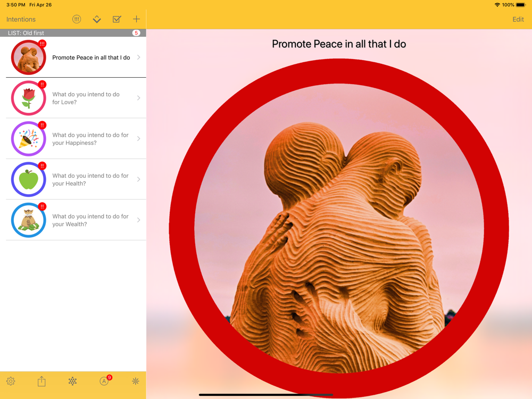
Task: Select the money bag Wealth thumbnail
Action: [x=29, y=220]
